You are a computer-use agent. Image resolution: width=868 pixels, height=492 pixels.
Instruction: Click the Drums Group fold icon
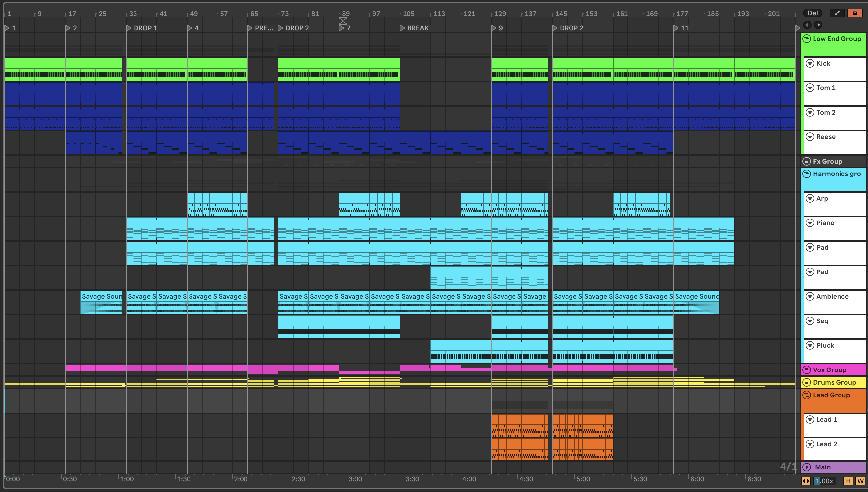point(807,382)
